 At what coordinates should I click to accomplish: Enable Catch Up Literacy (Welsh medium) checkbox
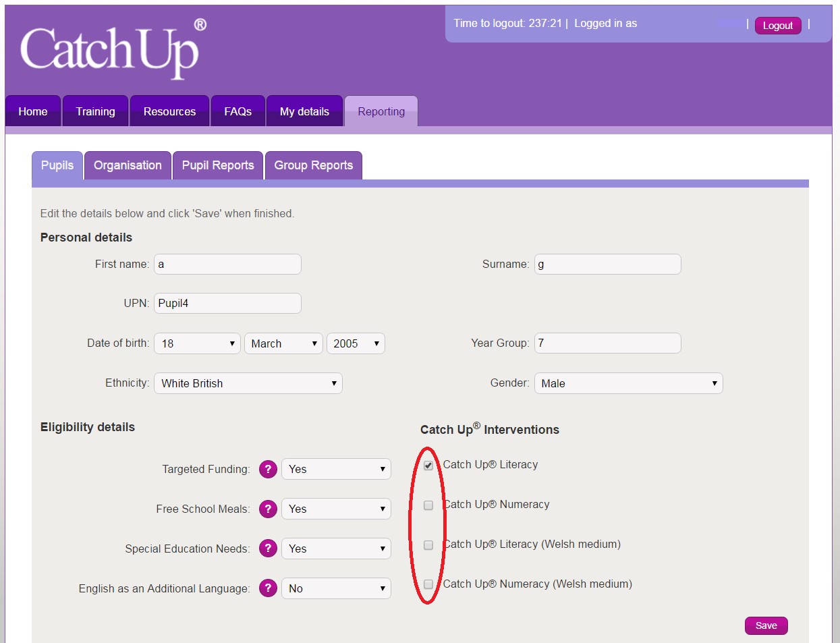click(x=428, y=545)
